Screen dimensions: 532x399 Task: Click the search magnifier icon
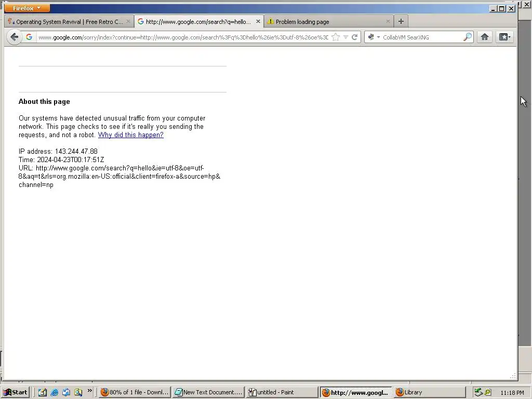[x=468, y=37]
